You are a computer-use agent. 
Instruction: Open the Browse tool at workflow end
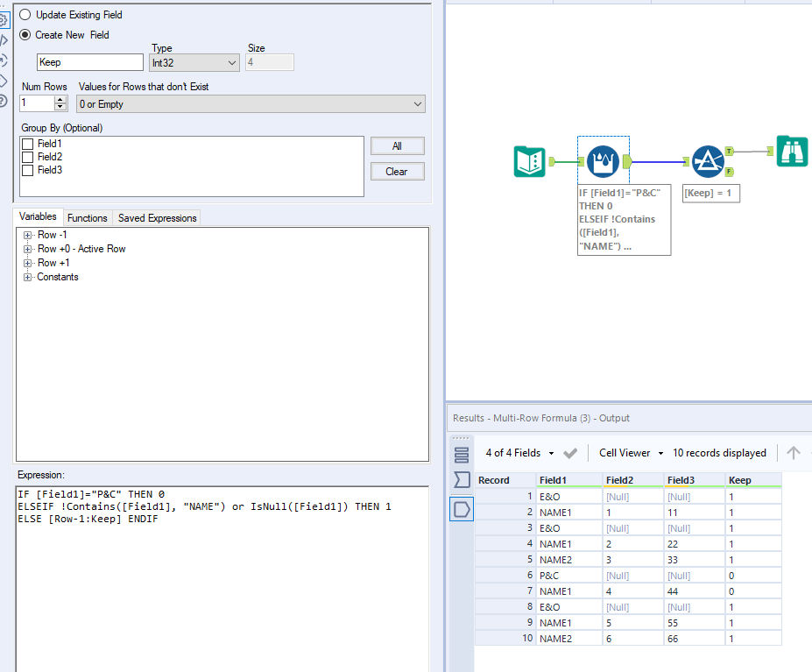click(x=791, y=152)
